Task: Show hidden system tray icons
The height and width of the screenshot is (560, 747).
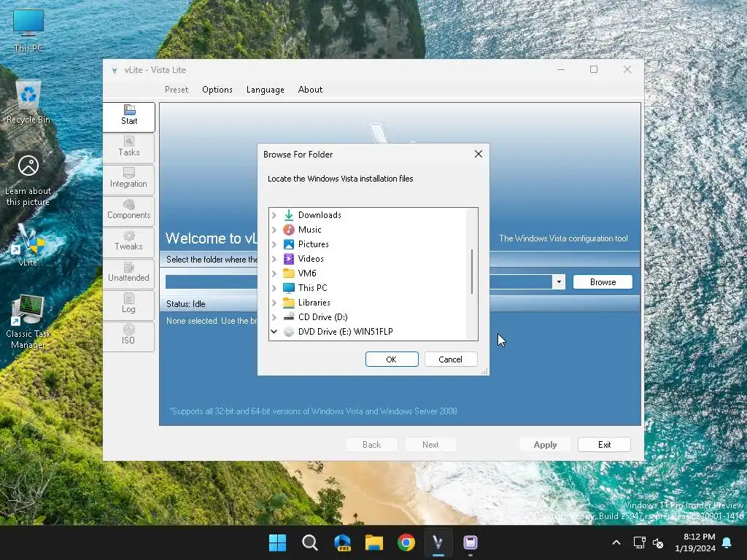Action: click(x=616, y=542)
